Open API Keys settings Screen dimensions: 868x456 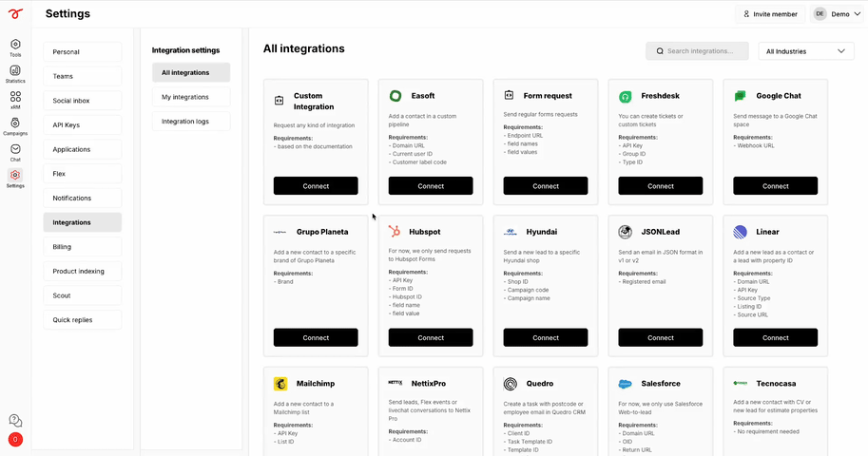coord(83,125)
